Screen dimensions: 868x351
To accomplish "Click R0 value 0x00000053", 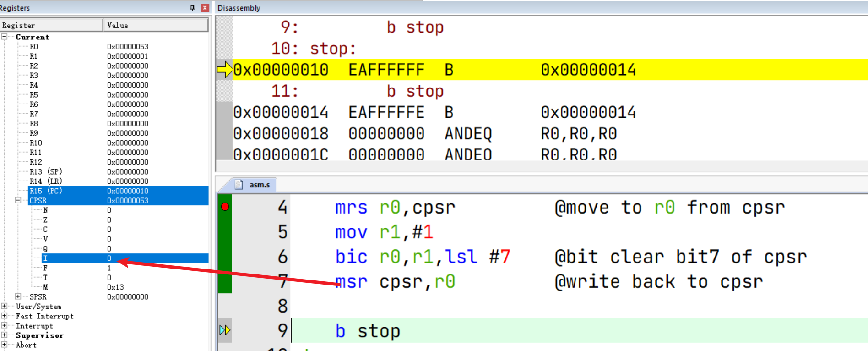I will [128, 46].
